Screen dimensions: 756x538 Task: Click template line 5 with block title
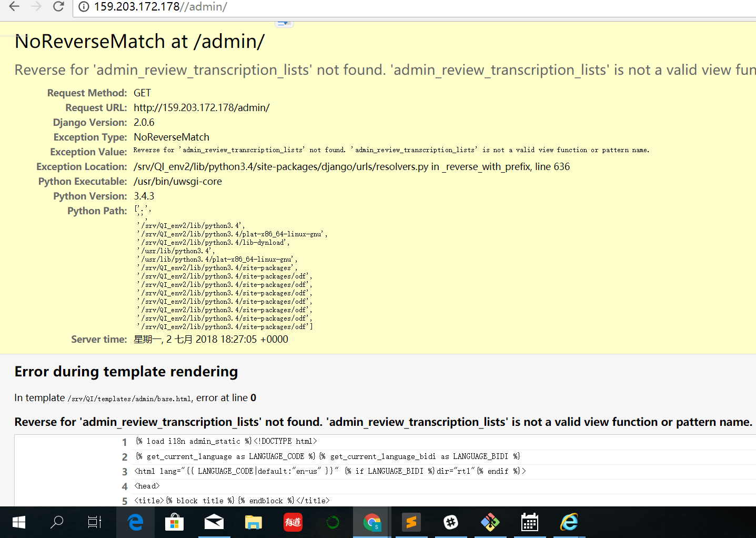coord(232,501)
